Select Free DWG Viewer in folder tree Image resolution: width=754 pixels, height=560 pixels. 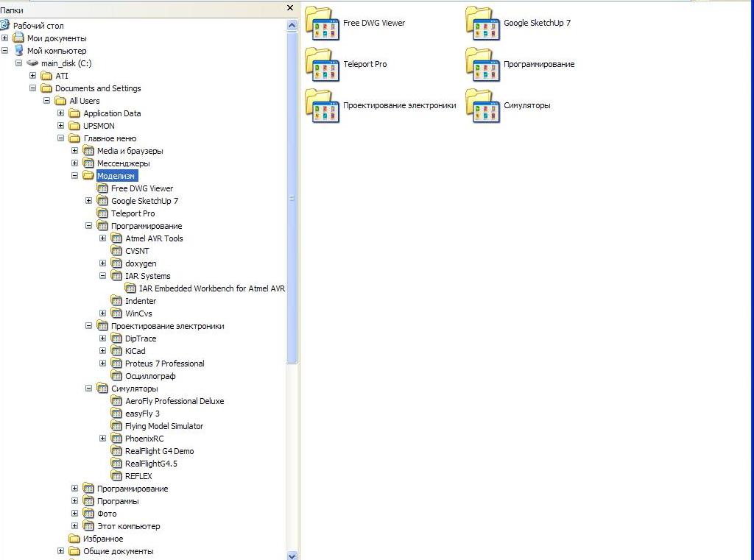[142, 188]
